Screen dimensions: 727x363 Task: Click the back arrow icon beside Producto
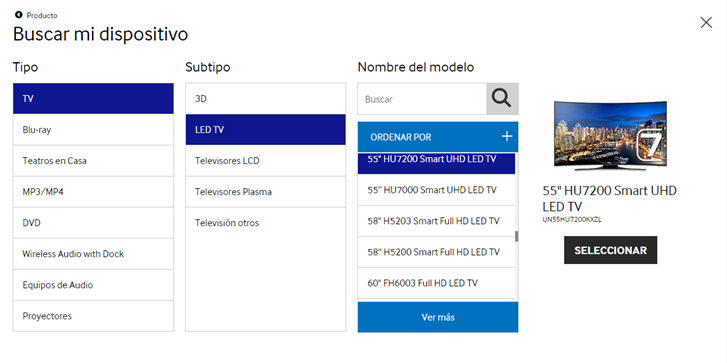pos(19,15)
